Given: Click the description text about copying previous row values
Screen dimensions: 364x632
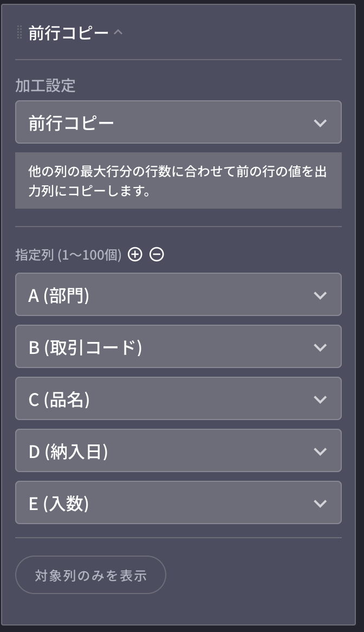Looking at the screenshot, I should coord(178,180).
